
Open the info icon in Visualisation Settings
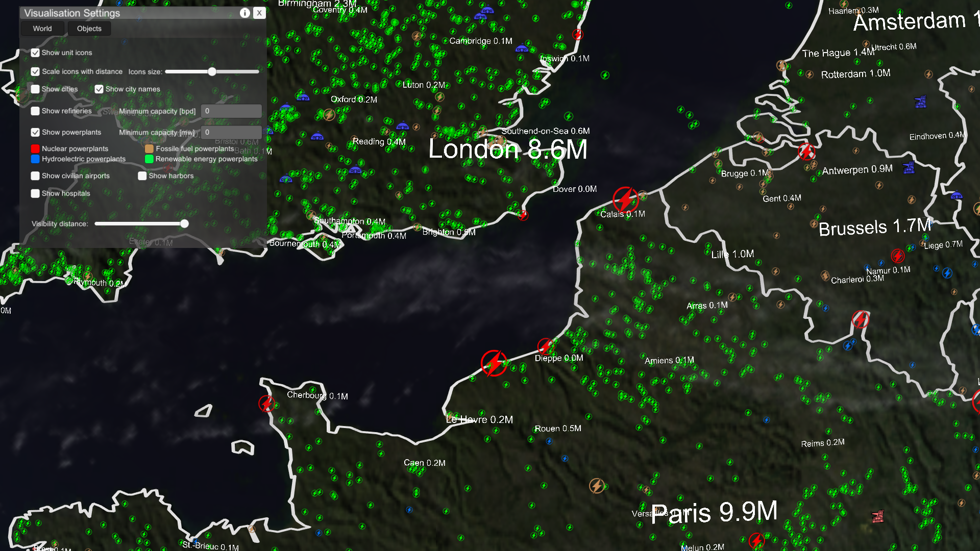click(x=245, y=13)
